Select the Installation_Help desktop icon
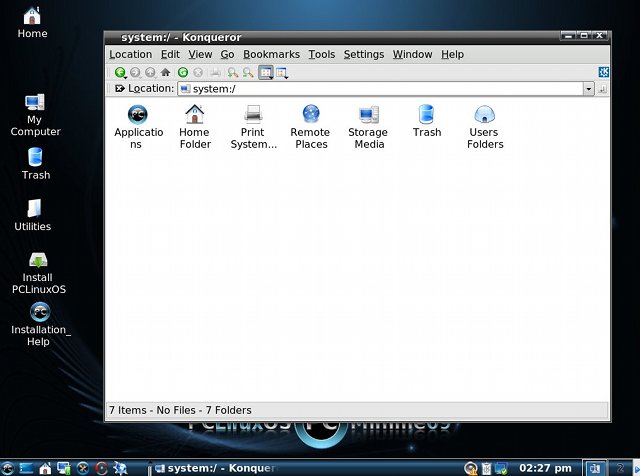 click(x=40, y=325)
